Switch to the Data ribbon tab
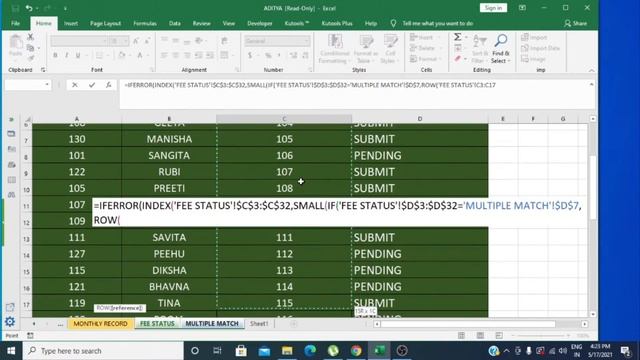 (175, 23)
